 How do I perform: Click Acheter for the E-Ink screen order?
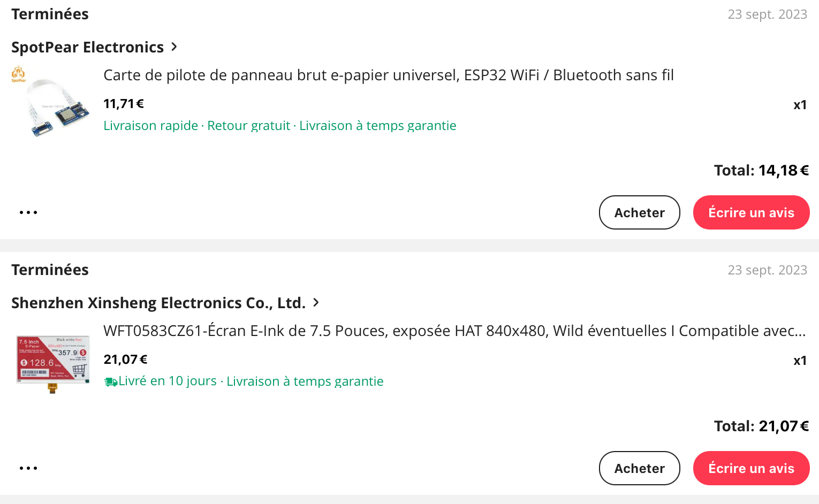pyautogui.click(x=639, y=468)
